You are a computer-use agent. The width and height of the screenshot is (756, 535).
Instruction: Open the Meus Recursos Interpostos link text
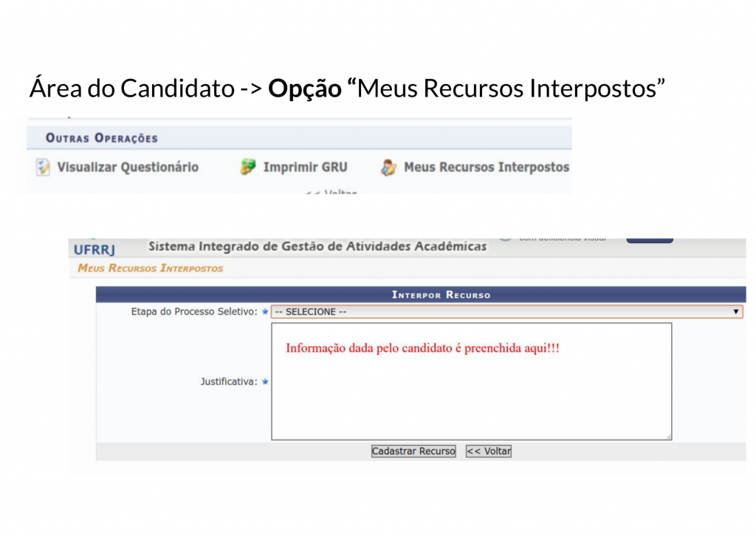coord(487,168)
